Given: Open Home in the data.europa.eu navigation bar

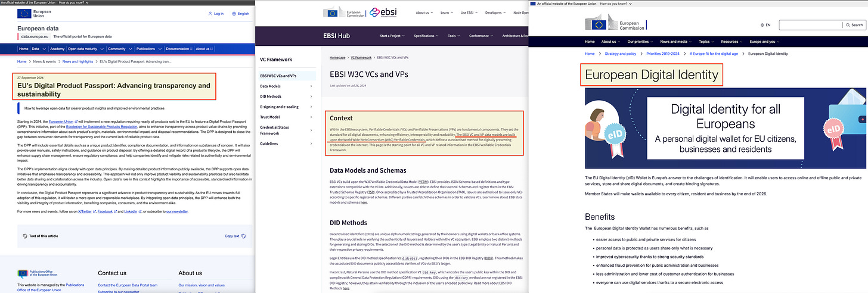Looking at the screenshot, I should point(23,49).
